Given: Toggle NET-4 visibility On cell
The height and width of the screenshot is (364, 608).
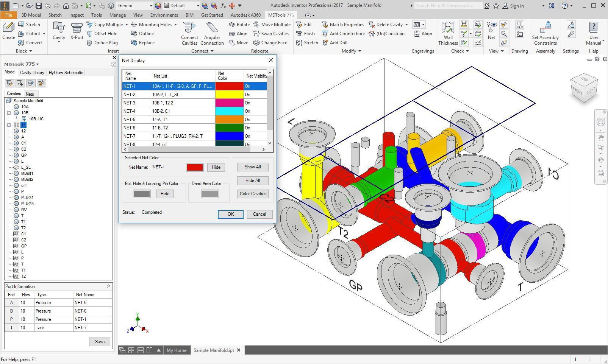Looking at the screenshot, I should (255, 111).
